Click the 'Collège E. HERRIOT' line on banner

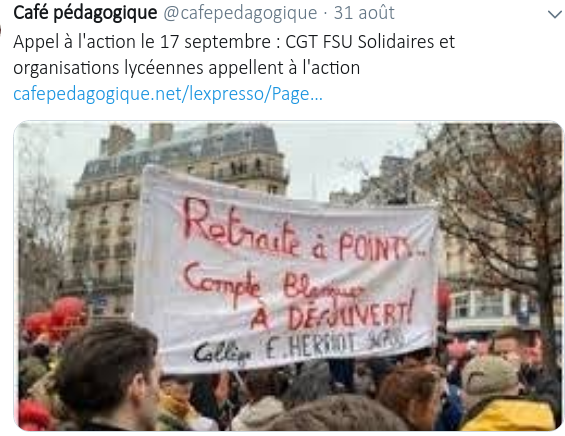(x=299, y=347)
